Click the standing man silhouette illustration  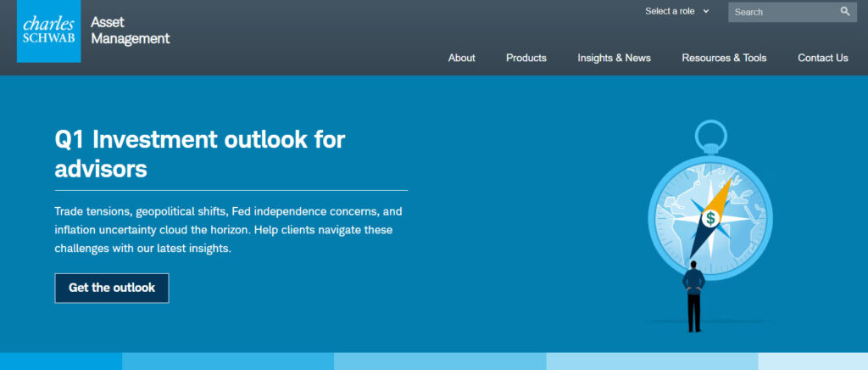click(694, 295)
